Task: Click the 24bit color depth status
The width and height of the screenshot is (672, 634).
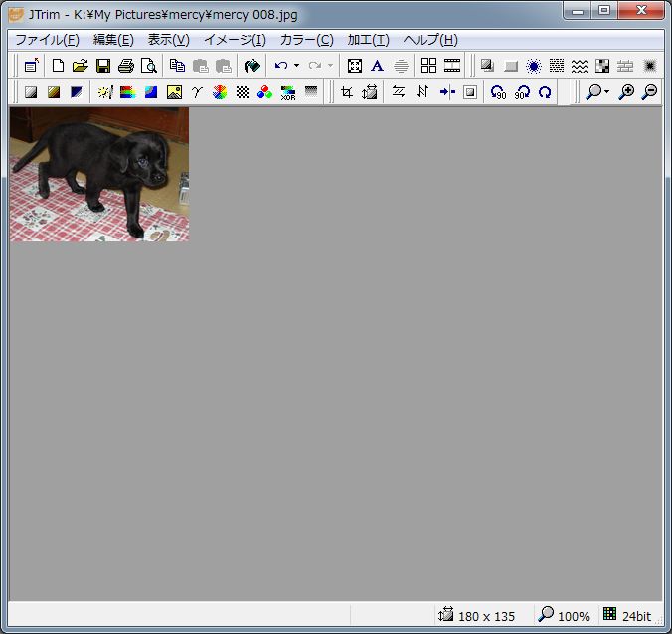Action: pyautogui.click(x=636, y=616)
